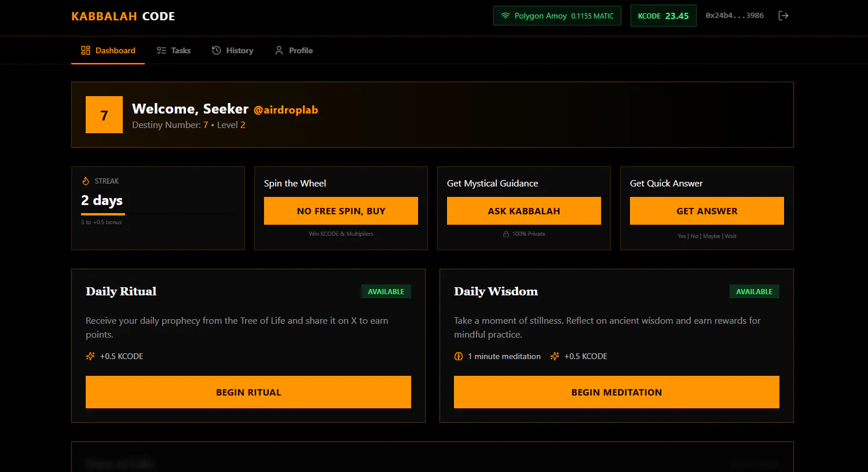Click the "Get Quick Answer" heading

pyautogui.click(x=666, y=183)
